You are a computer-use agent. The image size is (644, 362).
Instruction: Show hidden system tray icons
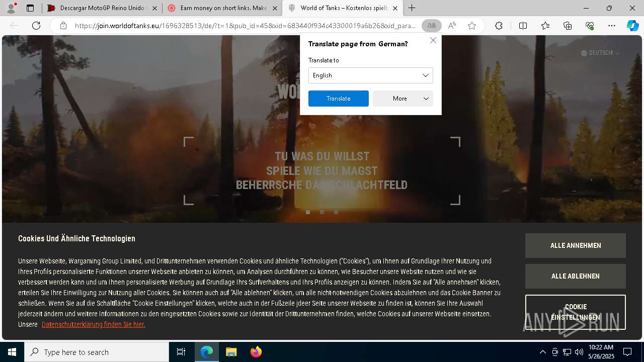542,352
